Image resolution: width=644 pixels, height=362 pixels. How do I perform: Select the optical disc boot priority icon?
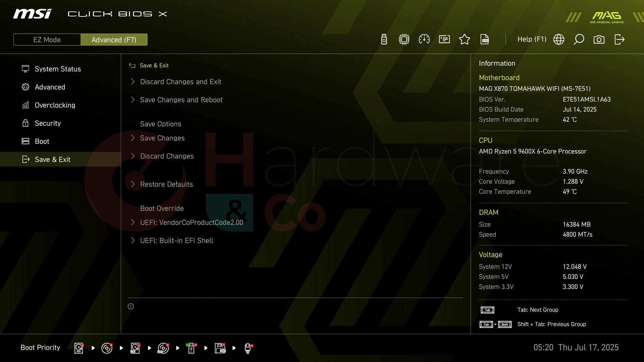pyautogui.click(x=107, y=348)
